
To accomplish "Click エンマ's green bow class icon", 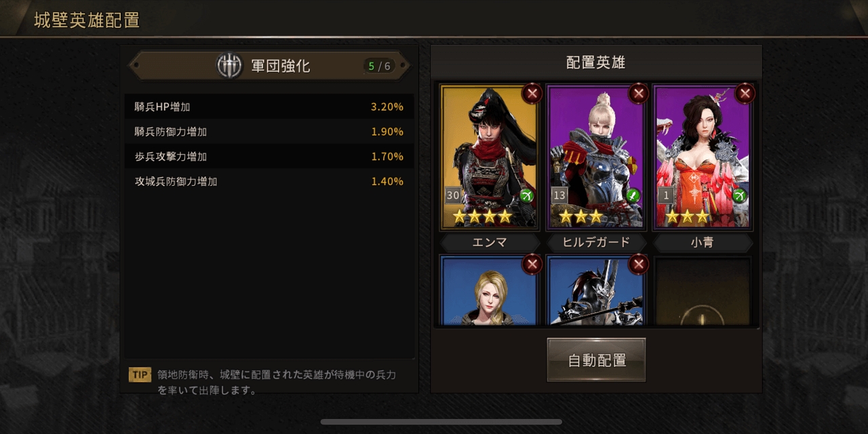I will [527, 196].
